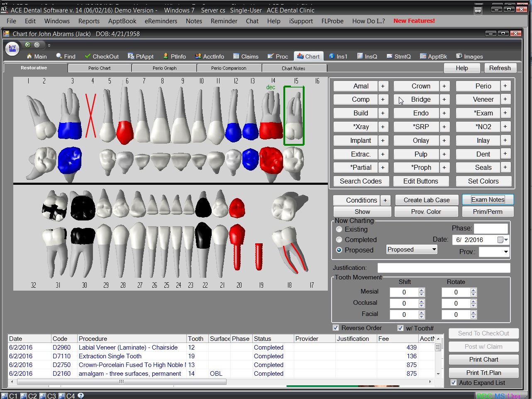Click the round ACE logo button
This screenshot has height=399, width=532.
[x=12, y=49]
